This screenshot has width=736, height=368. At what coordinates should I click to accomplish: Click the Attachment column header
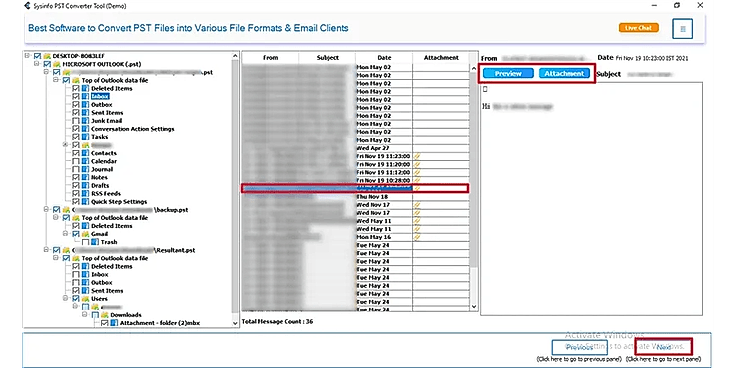441,57
